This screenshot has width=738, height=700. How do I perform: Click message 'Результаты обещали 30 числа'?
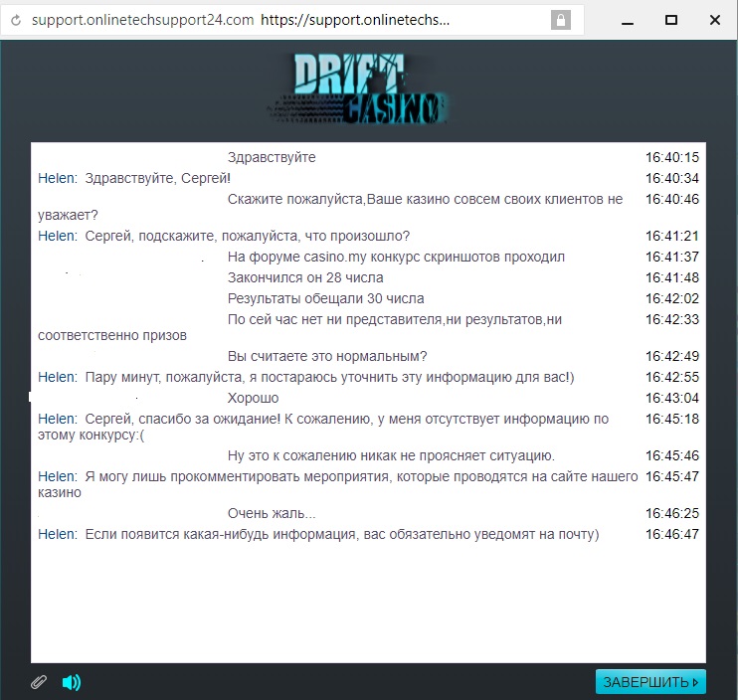[x=325, y=298]
